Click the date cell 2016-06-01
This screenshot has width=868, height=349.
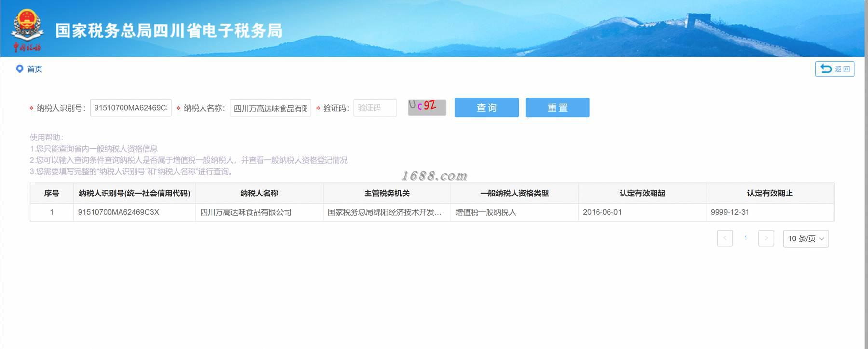click(642, 212)
